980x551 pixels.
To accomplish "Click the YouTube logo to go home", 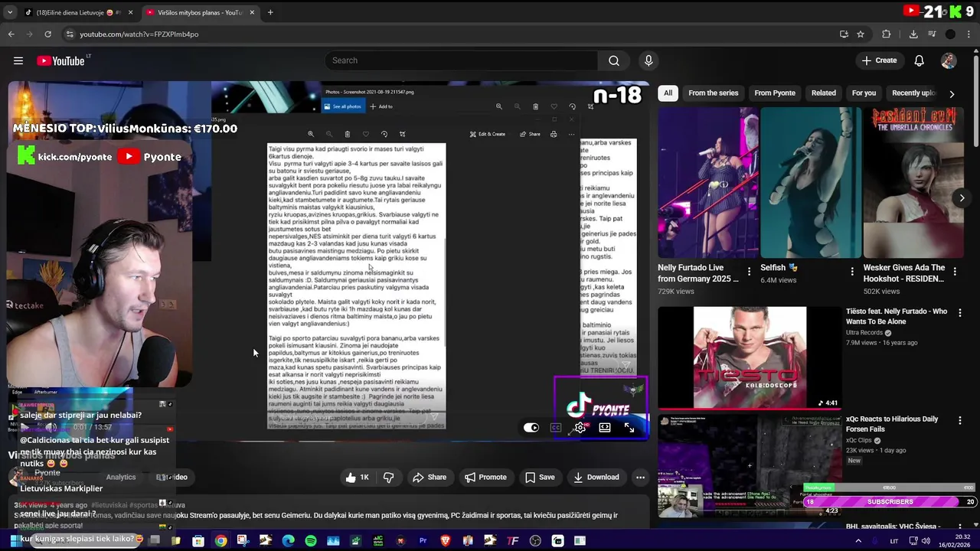I will (x=60, y=60).
